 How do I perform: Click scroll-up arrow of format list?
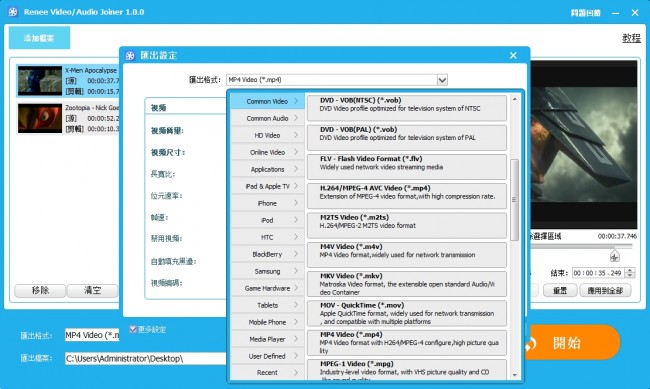tap(514, 99)
